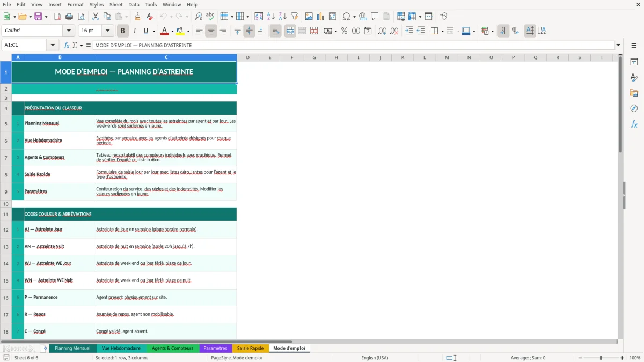
Task: Format the cell as Percent
Action: point(344,31)
